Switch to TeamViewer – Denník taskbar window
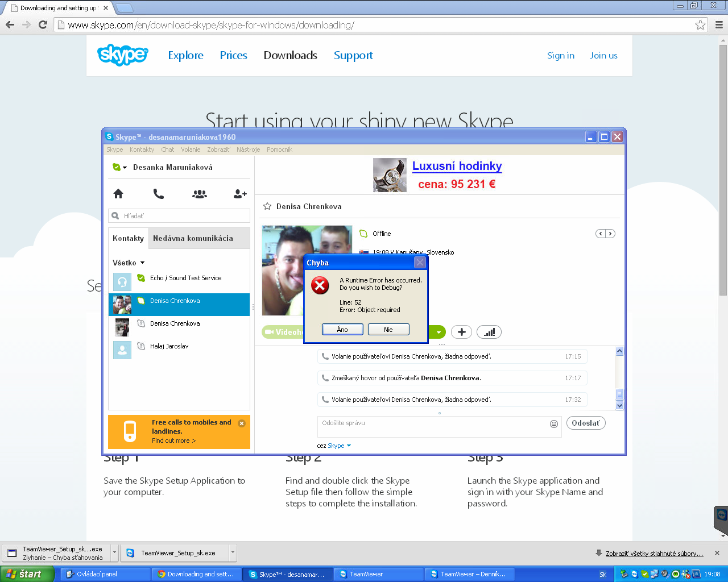Viewport: 728px width, 582px height. [470, 574]
